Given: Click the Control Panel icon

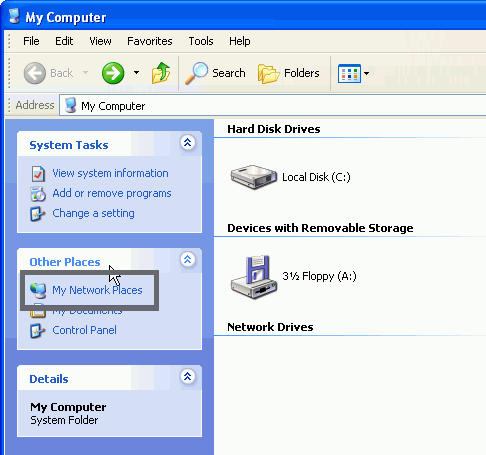Looking at the screenshot, I should (x=37, y=331).
